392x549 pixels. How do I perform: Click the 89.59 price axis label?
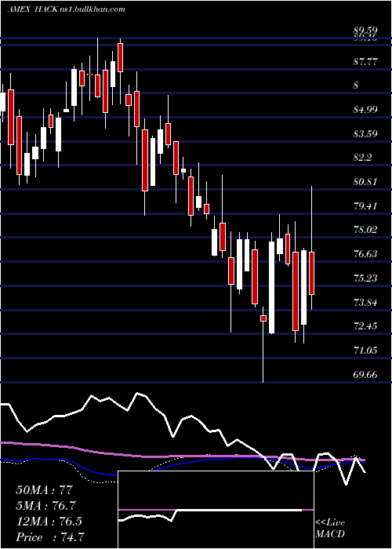click(x=366, y=31)
